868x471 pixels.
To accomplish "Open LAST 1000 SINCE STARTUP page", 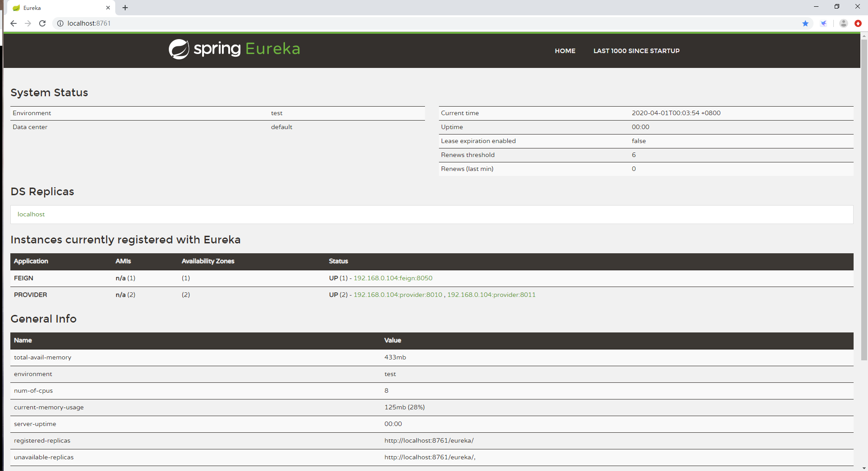I will (637, 51).
